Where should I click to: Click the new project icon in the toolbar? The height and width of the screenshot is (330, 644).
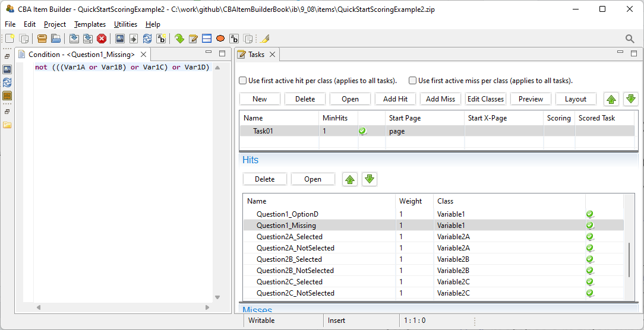point(10,39)
